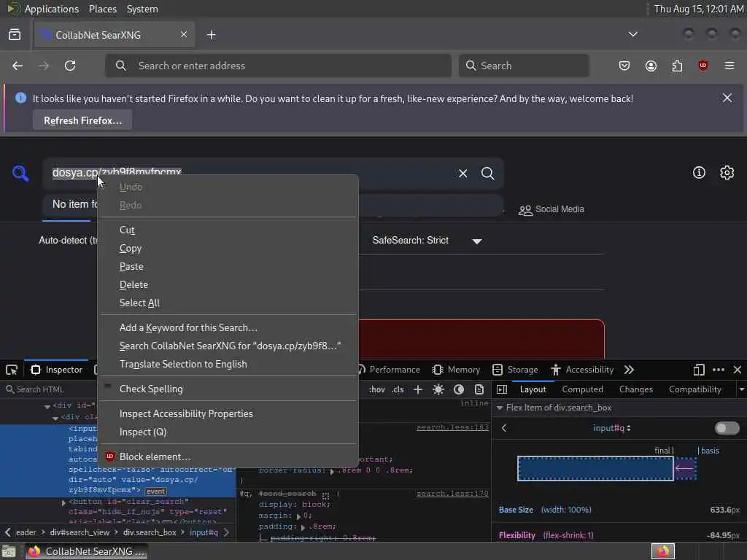Open uBlock Origin toolbar icon
The image size is (747, 560).
[x=703, y=66]
